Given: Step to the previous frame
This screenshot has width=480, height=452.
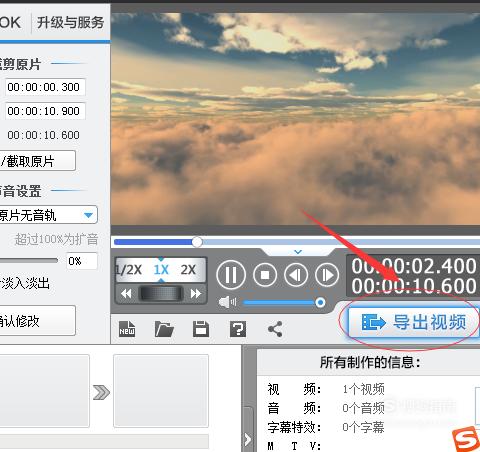Looking at the screenshot, I should tap(296, 275).
